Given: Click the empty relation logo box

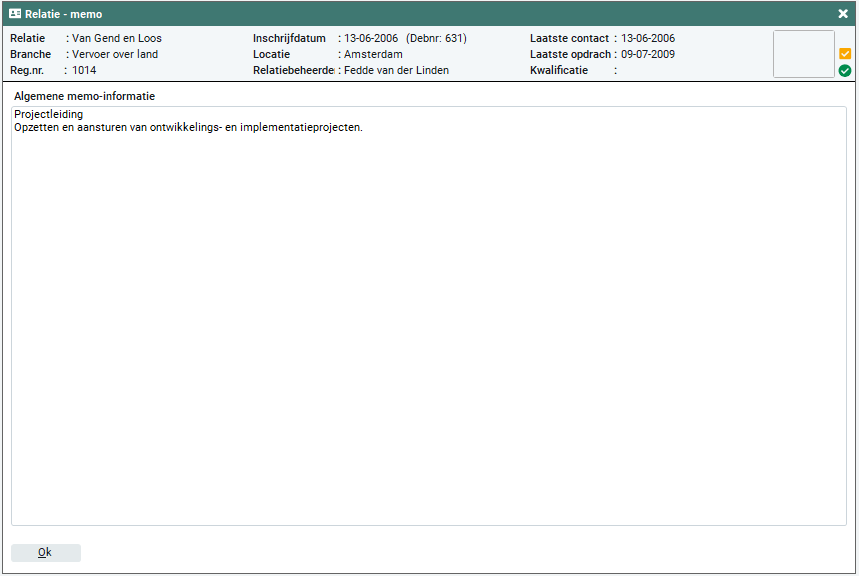Looking at the screenshot, I should click(803, 54).
